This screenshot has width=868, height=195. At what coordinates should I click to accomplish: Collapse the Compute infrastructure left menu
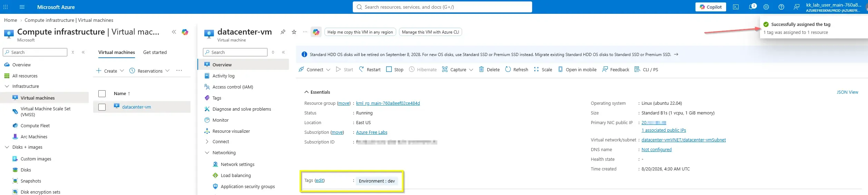(x=83, y=52)
